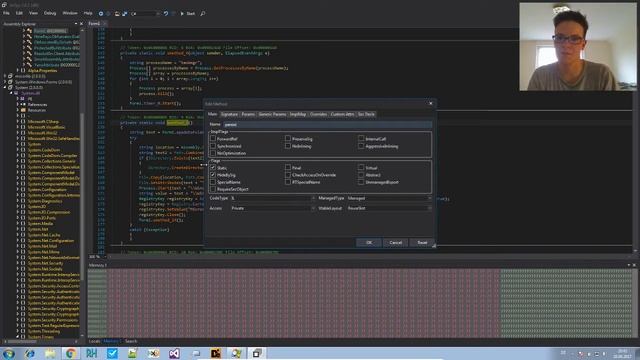Enable the PreserveSig checkbox

coord(288,139)
